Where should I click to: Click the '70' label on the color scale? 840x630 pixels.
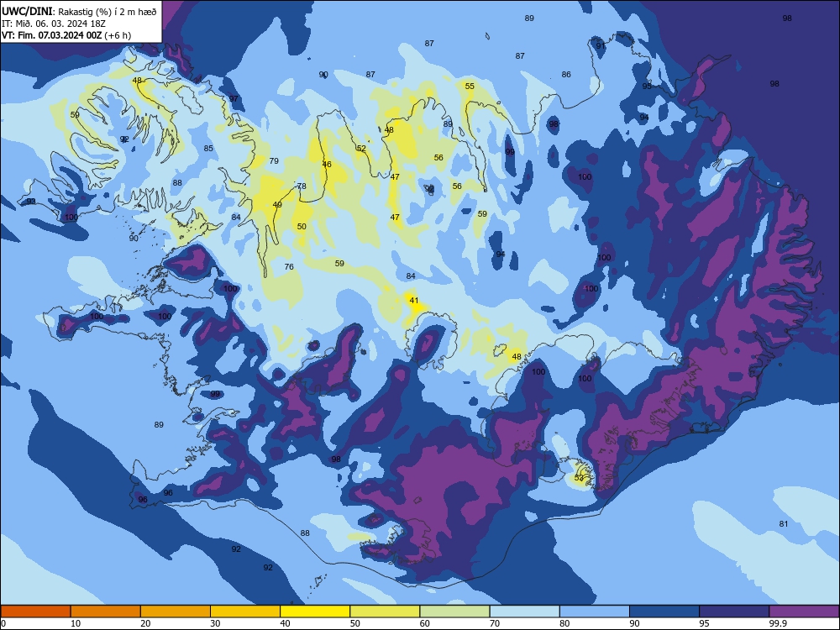click(x=495, y=623)
